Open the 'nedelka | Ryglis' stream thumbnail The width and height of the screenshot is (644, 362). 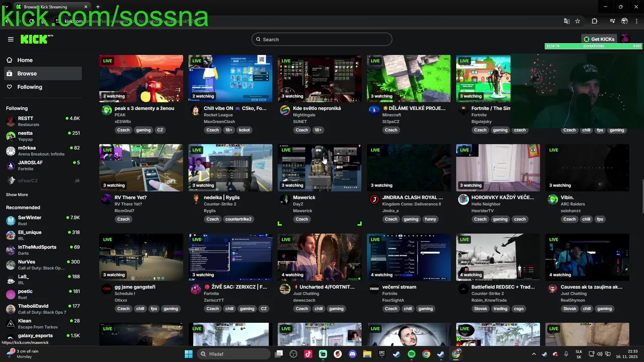[230, 168]
